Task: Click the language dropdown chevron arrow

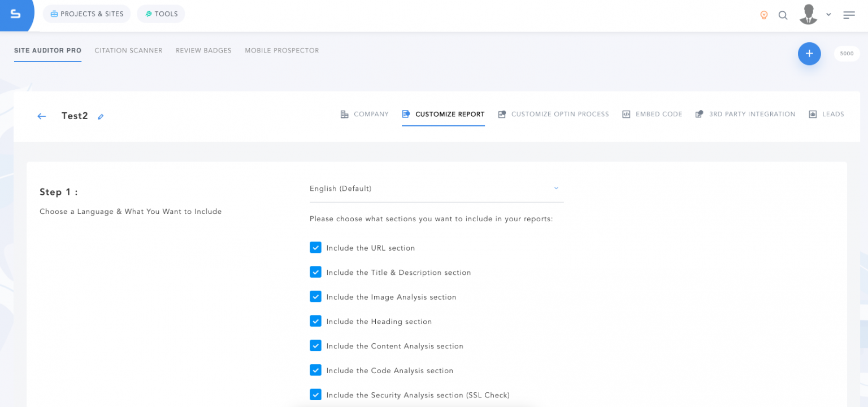Action: click(556, 188)
